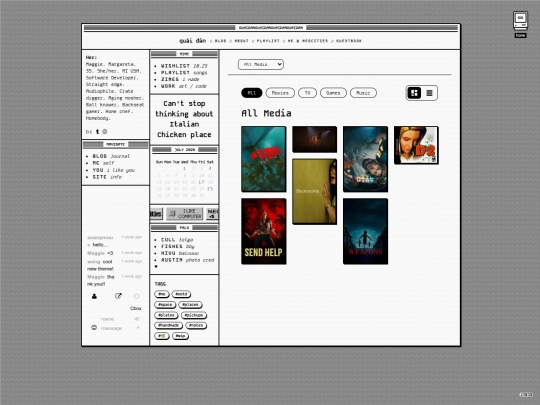The width and height of the screenshot is (540, 405).
Task: Open the Cbox branding link
Action: 136,308
